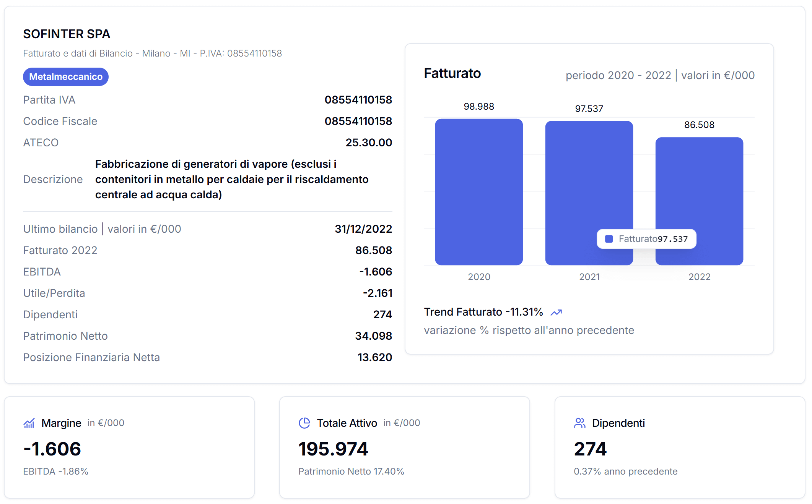This screenshot has height=504, width=812.
Task: Select the 2020 revenue bar
Action: [479, 192]
